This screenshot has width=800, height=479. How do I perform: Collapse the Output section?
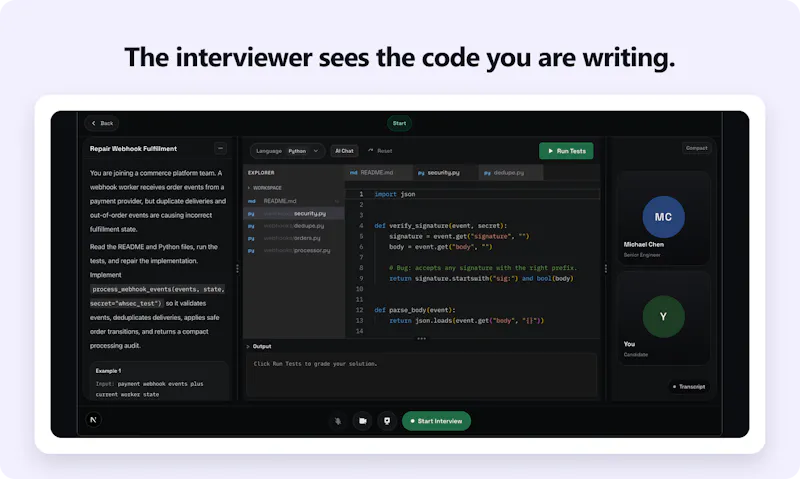pyautogui.click(x=259, y=346)
